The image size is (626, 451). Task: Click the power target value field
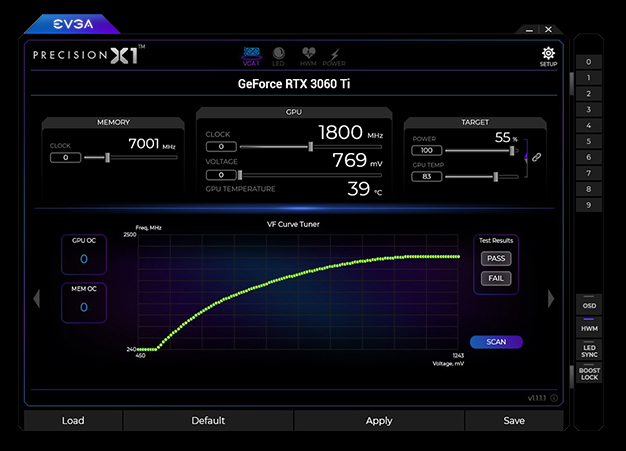pos(427,150)
